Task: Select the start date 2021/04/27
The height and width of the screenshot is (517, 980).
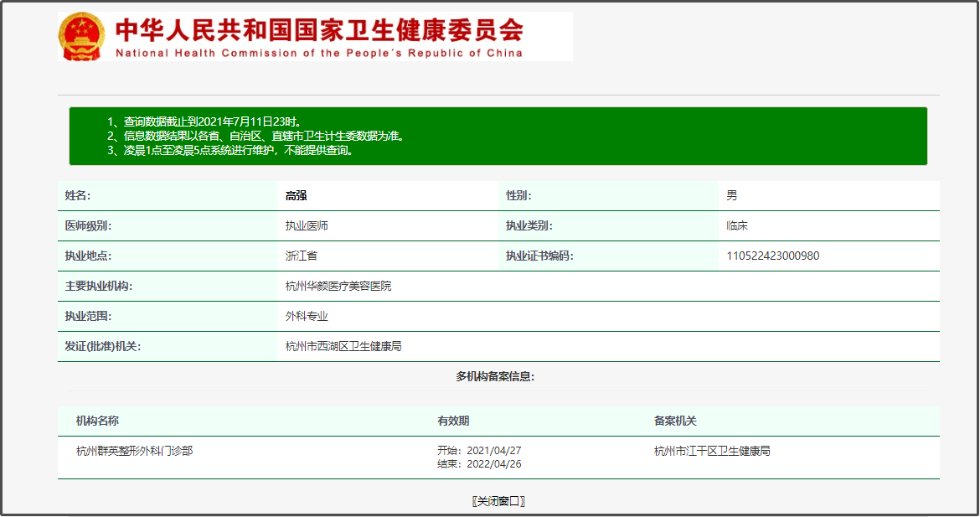Action: [x=493, y=451]
